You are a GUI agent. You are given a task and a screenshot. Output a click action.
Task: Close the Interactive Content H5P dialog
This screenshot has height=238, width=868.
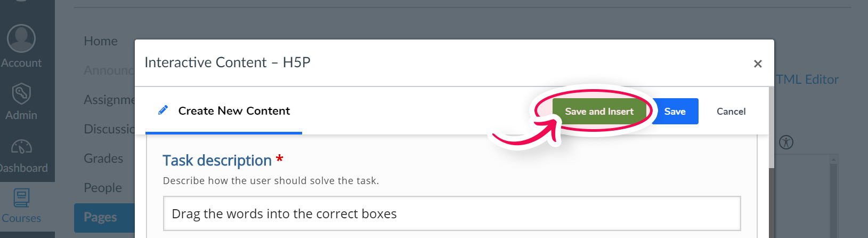click(758, 64)
